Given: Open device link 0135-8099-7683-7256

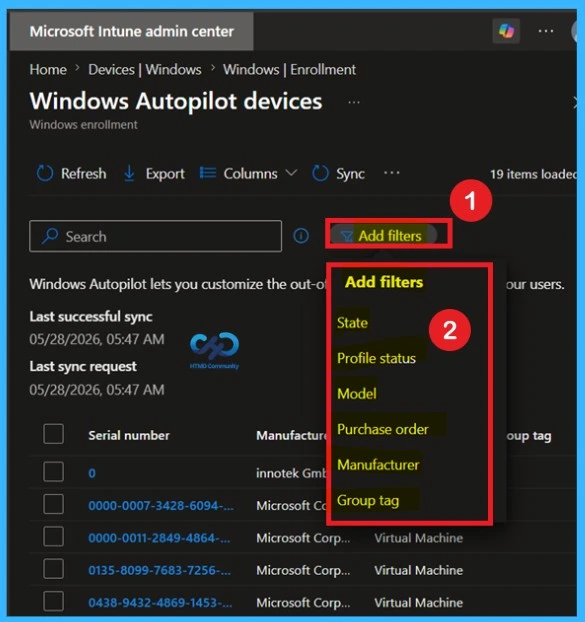Looking at the screenshot, I should 160,570.
